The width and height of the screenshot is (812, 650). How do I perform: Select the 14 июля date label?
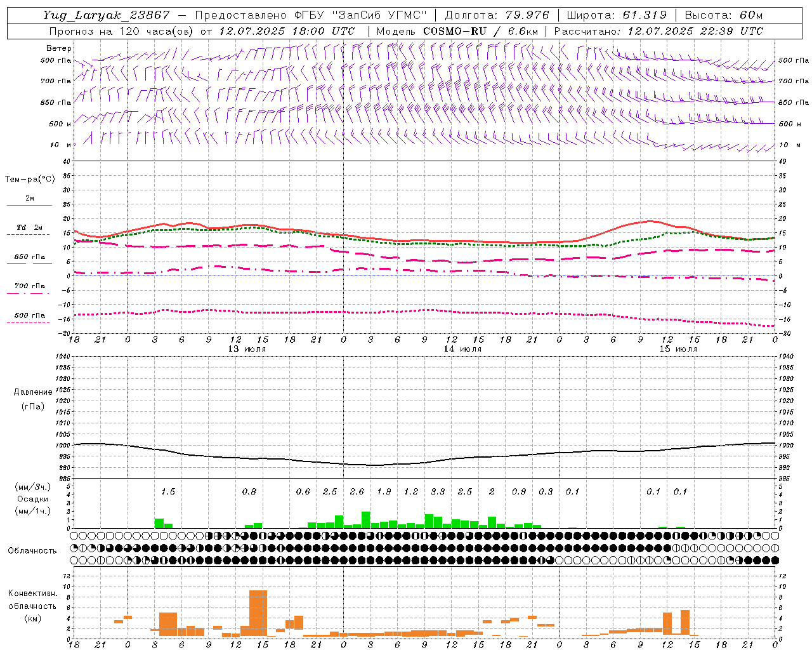click(x=462, y=349)
